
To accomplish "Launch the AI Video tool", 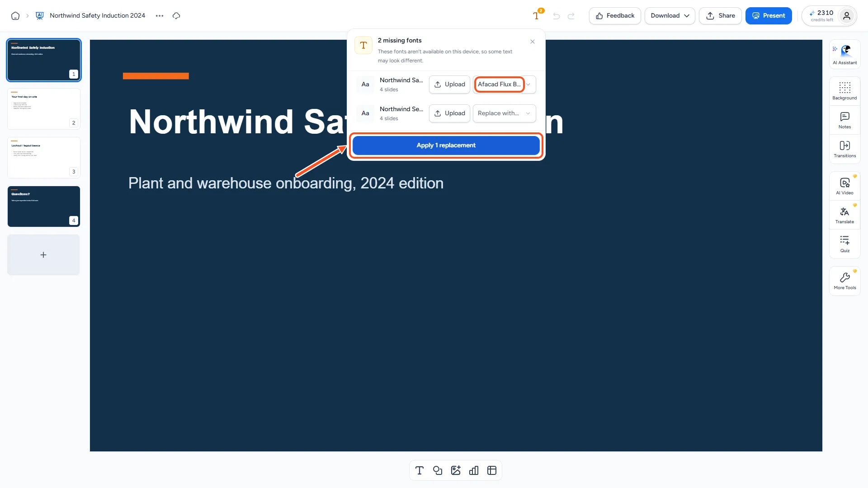I will [844, 186].
